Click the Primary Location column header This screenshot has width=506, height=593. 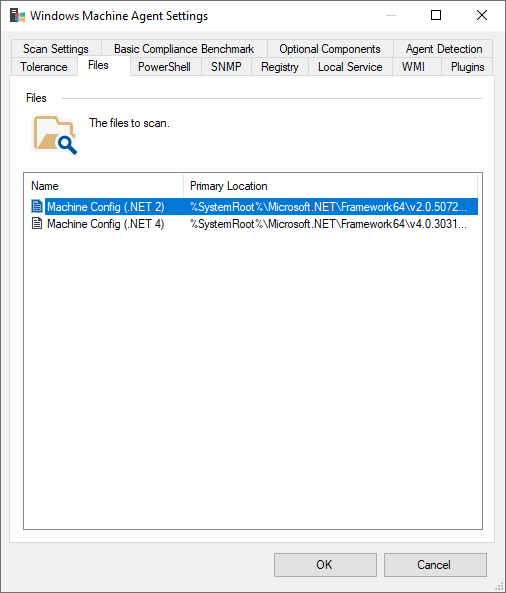331,186
